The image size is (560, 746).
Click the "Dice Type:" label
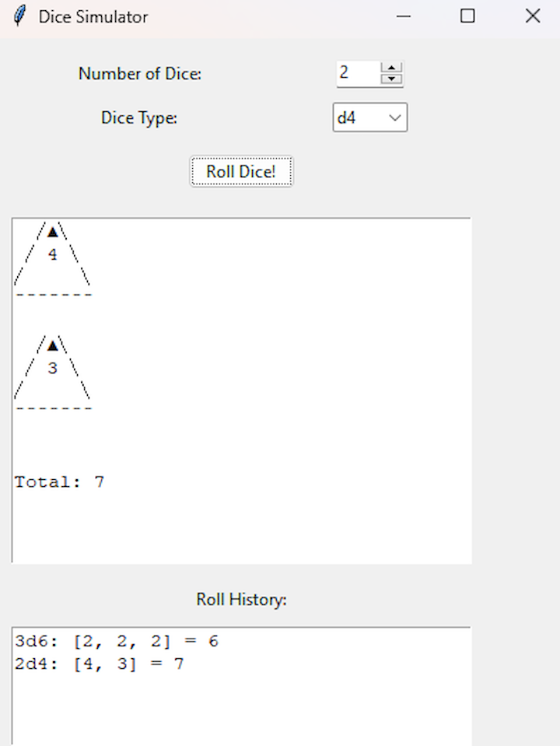click(139, 118)
